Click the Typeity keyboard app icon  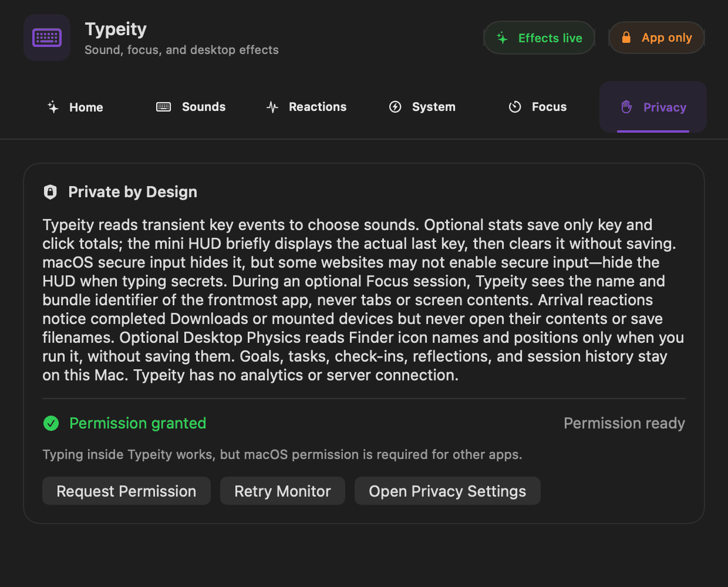[47, 38]
